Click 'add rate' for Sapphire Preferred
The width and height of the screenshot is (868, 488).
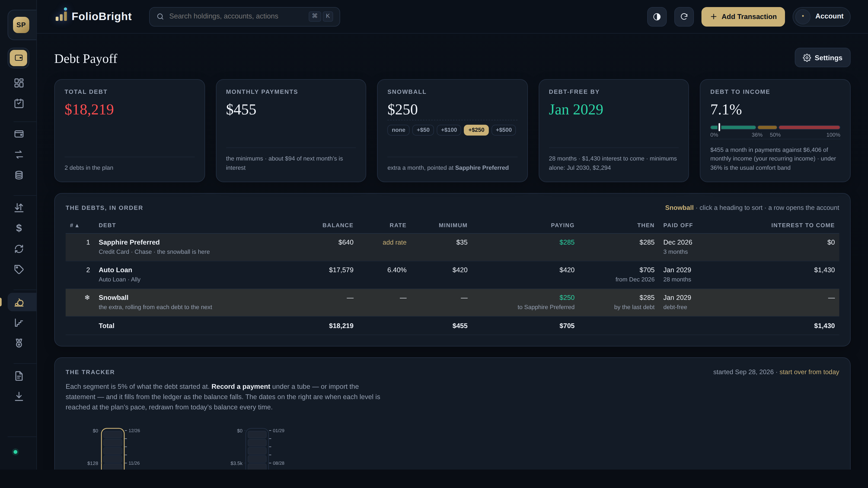pyautogui.click(x=394, y=242)
